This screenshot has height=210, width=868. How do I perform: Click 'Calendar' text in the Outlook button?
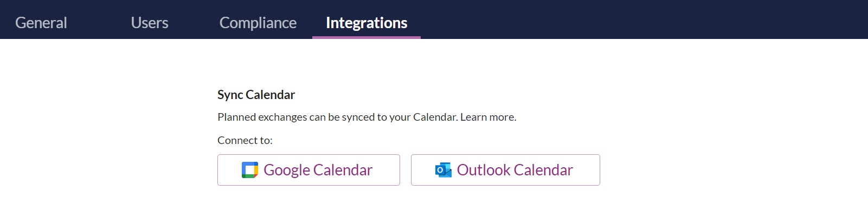click(x=544, y=170)
